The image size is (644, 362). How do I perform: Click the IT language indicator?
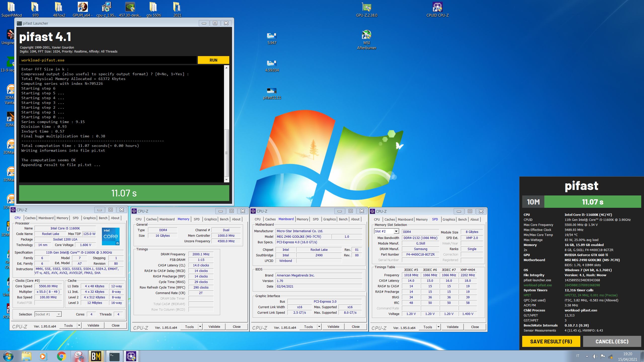pos(578,356)
